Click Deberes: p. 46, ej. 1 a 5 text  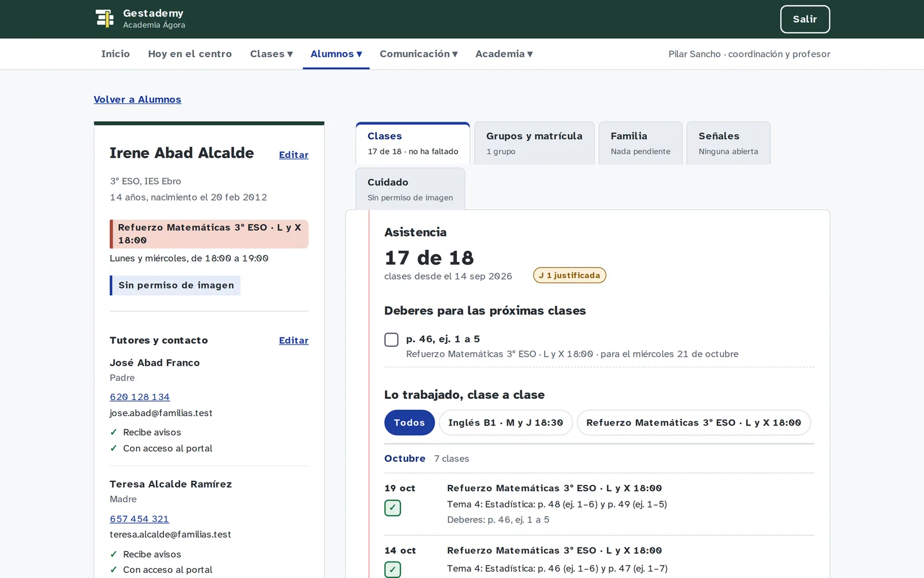498,520
